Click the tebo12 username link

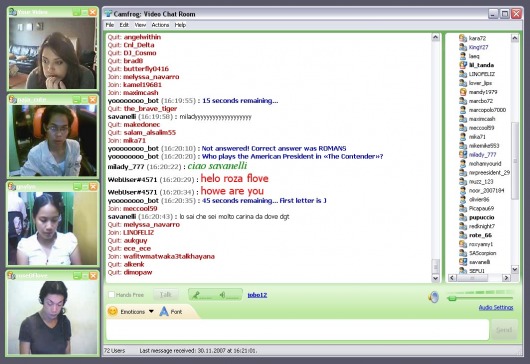(257, 295)
